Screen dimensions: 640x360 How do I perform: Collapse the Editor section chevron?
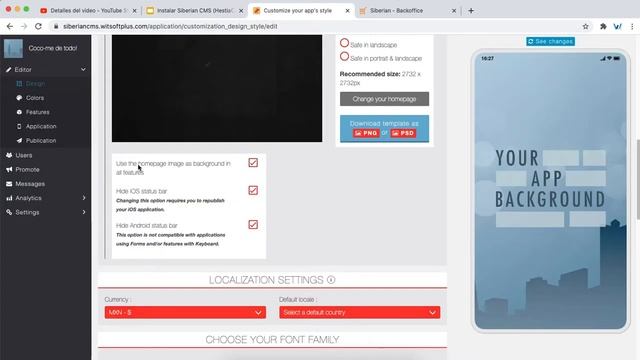(x=83, y=70)
